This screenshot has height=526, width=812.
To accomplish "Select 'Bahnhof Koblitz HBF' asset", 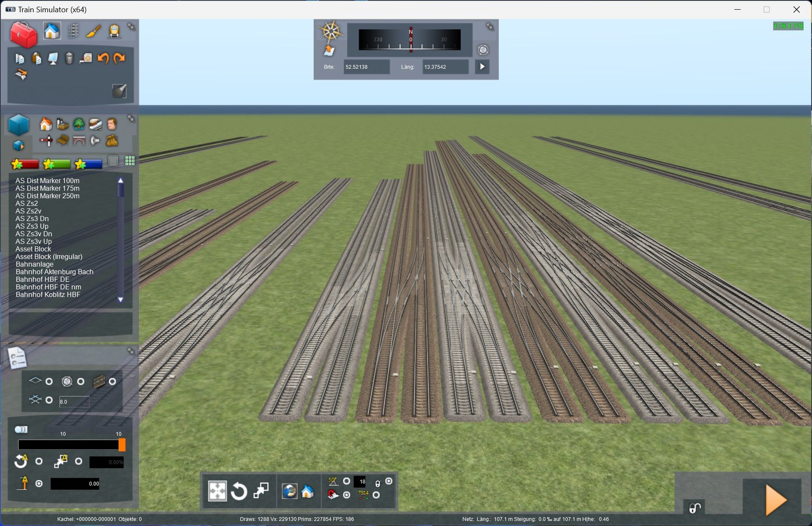I will (48, 295).
